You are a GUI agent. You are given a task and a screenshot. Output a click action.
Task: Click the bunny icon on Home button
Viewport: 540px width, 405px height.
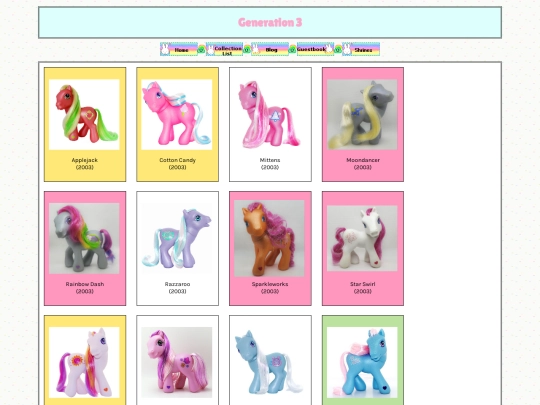pyautogui.click(x=165, y=49)
